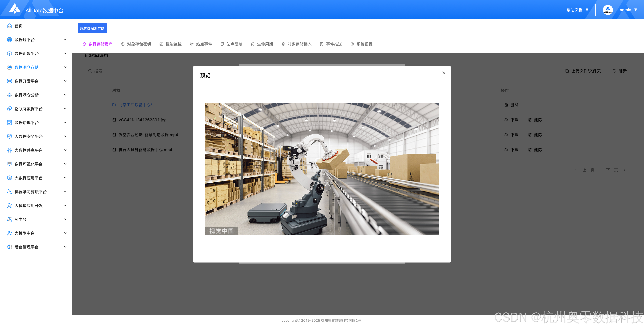Expand the 数据汇聚平台 menu chevron
Viewport: 644px width, 328px height.
[65, 53]
